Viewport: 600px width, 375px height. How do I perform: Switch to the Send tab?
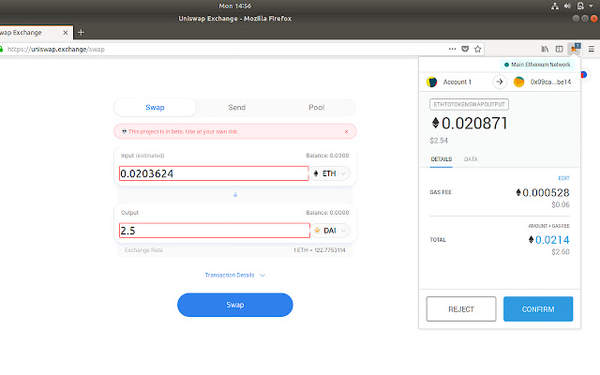[237, 108]
